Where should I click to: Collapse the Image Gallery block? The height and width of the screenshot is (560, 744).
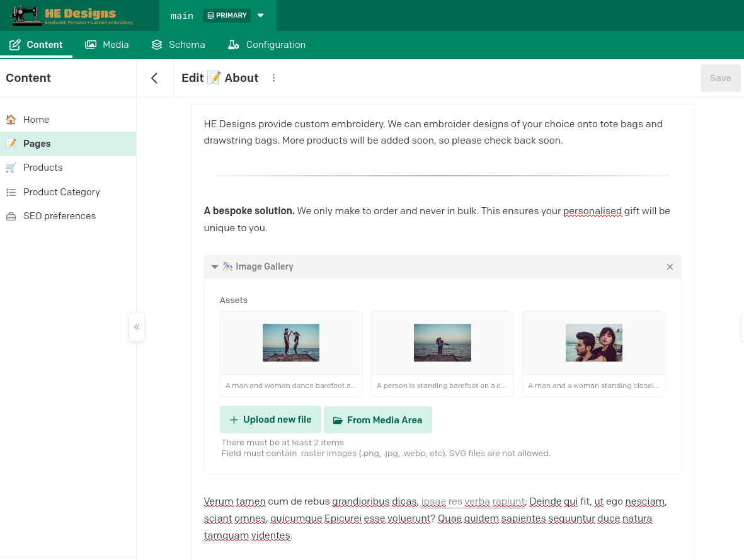(215, 267)
